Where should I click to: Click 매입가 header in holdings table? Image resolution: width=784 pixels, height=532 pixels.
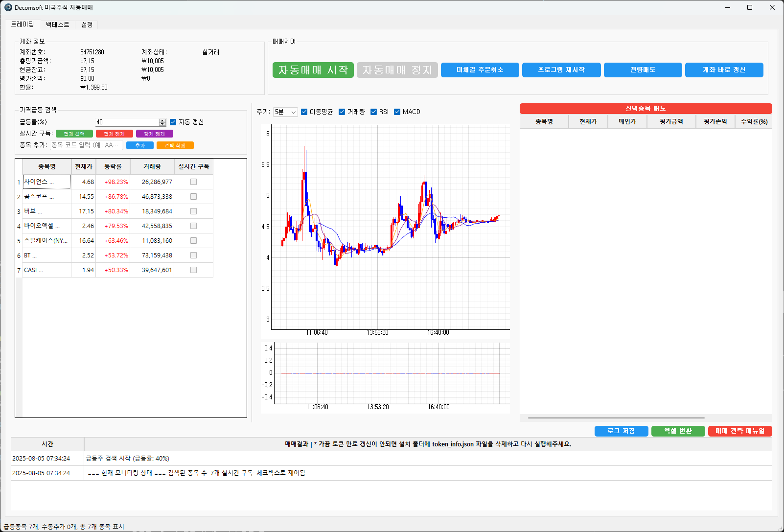627,122
